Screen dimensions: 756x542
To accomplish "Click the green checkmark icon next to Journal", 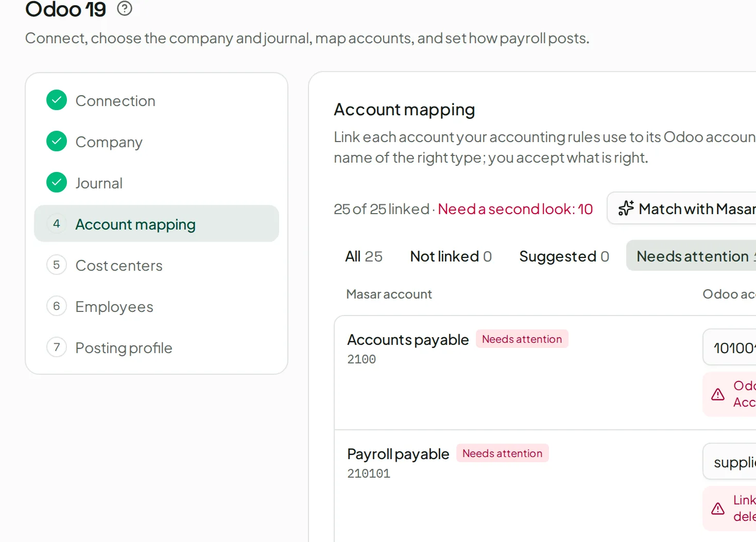I will [57, 183].
